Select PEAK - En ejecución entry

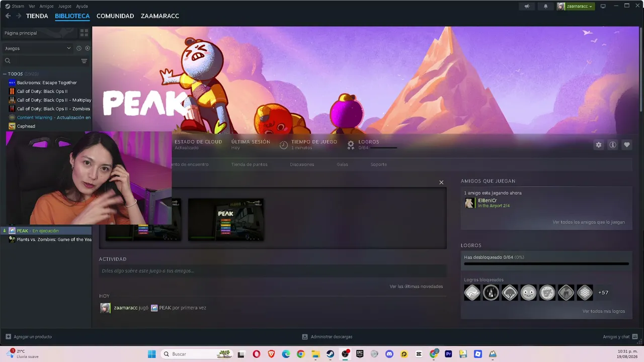coord(46,231)
